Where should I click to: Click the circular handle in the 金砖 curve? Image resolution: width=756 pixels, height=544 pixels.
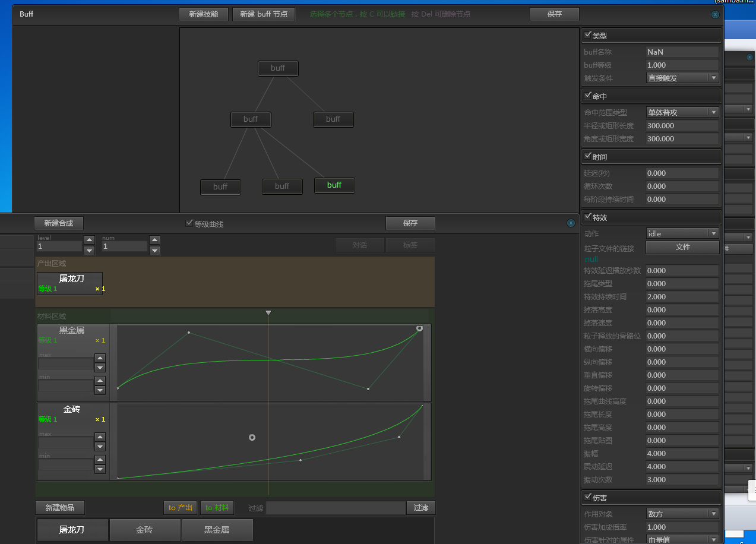252,438
